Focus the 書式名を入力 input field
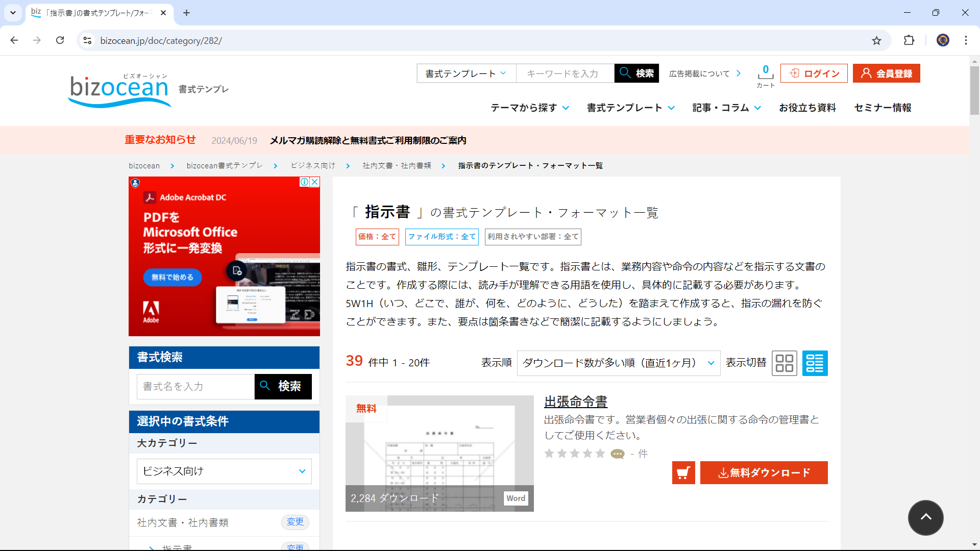This screenshot has width=980, height=551. click(195, 387)
